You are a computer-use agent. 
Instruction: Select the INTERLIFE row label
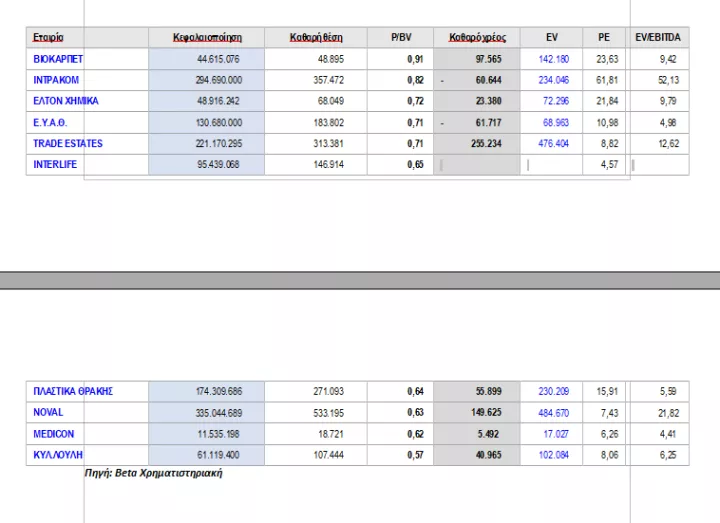[x=55, y=164]
